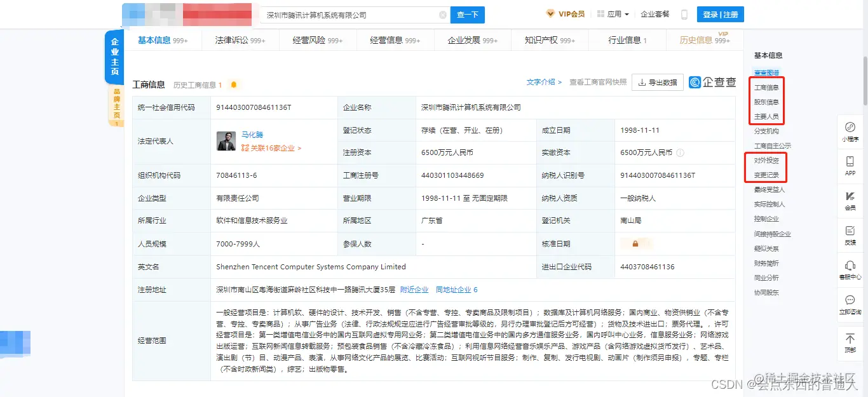
Task: Go to 股东信息 in side navigation
Action: coord(766,102)
